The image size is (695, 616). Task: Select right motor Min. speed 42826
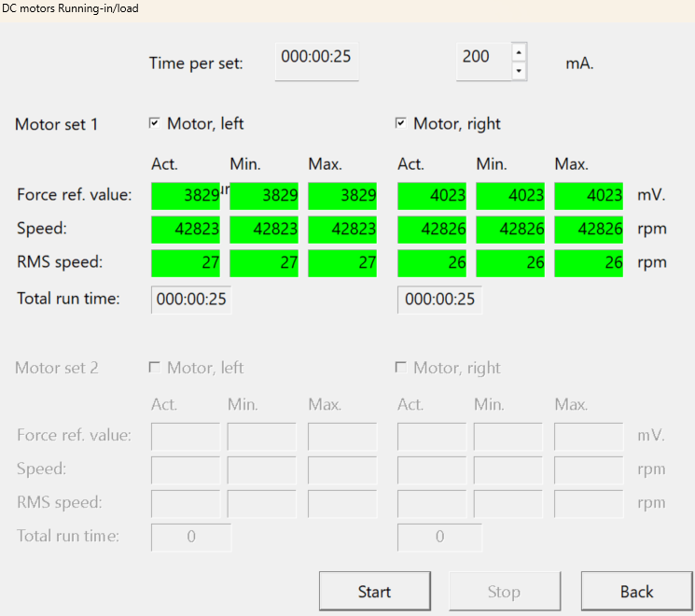click(510, 230)
